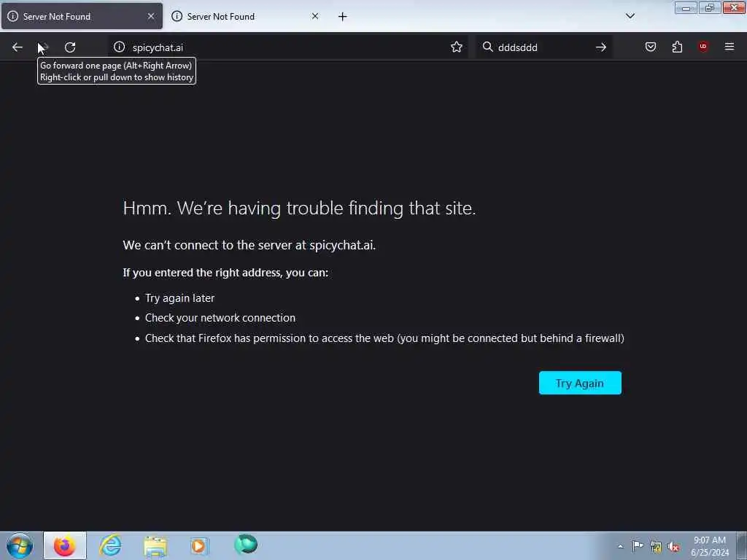Minimize the Firefox window
747x560 pixels.
(x=686, y=7)
